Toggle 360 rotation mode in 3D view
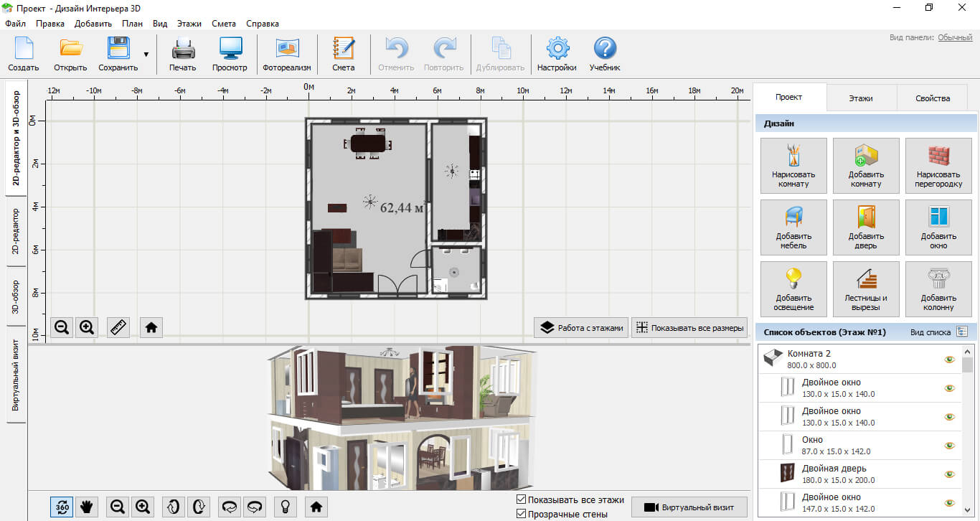The height and width of the screenshot is (521, 980). [62, 507]
